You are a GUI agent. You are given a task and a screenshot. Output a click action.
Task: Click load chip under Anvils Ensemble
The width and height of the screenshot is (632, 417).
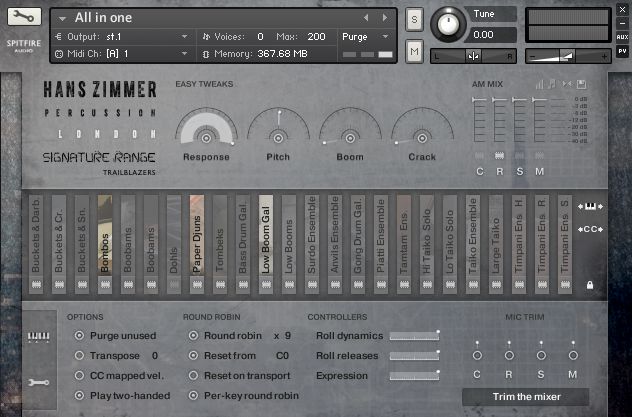(335, 284)
